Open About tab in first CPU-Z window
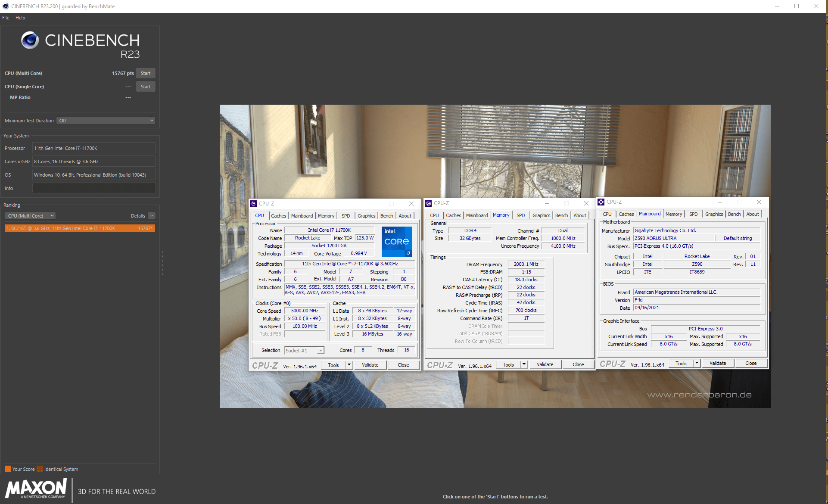Image resolution: width=828 pixels, height=504 pixels. point(405,216)
